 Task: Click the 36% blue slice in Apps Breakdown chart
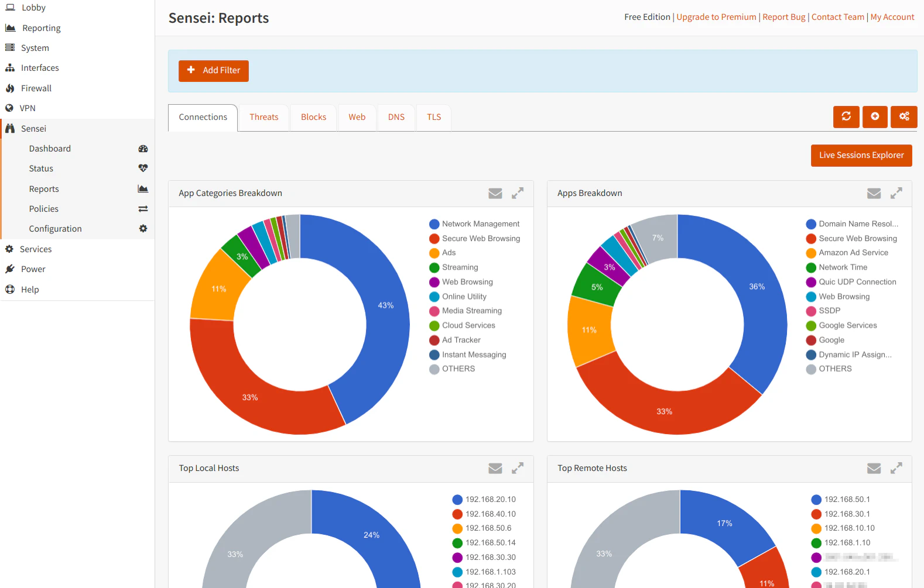tap(757, 287)
